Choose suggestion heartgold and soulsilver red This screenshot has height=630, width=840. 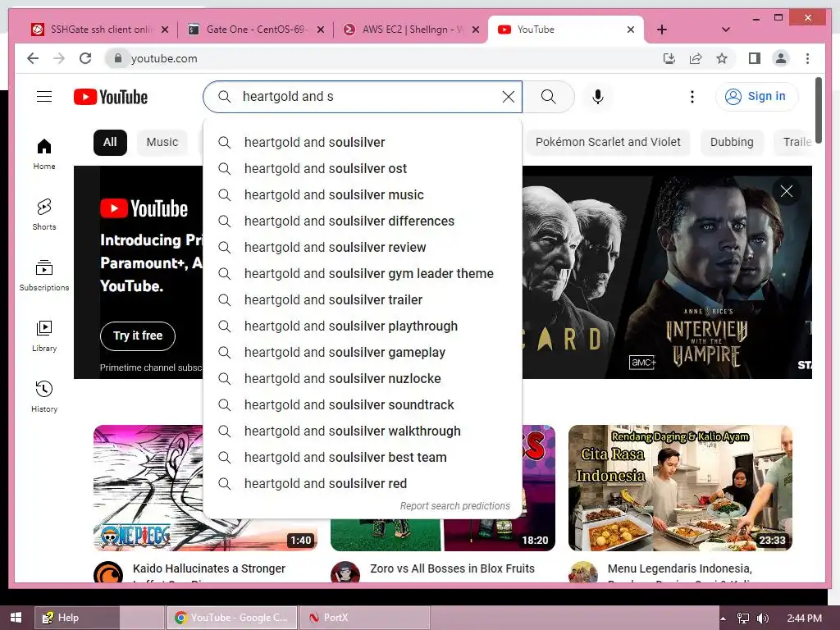(363, 484)
